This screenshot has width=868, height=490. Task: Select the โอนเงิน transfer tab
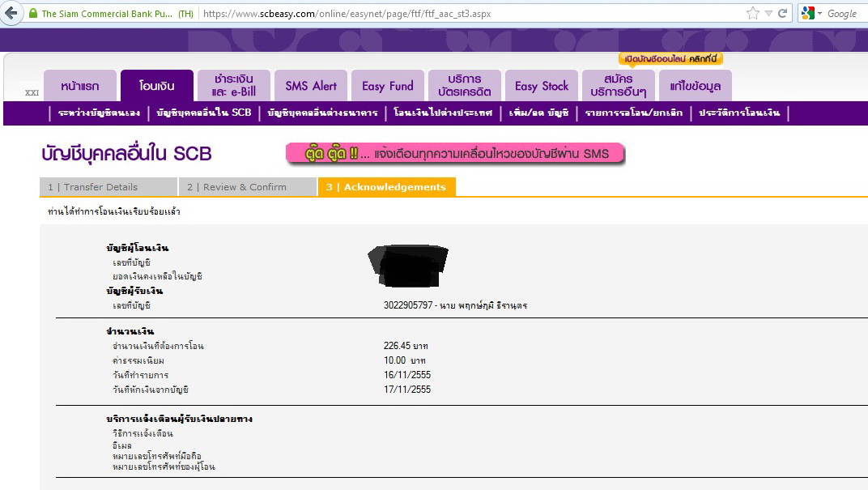pos(156,86)
